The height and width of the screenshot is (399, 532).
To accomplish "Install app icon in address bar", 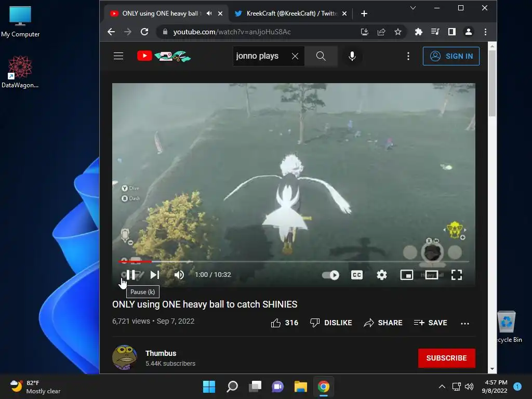I will 364,32.
